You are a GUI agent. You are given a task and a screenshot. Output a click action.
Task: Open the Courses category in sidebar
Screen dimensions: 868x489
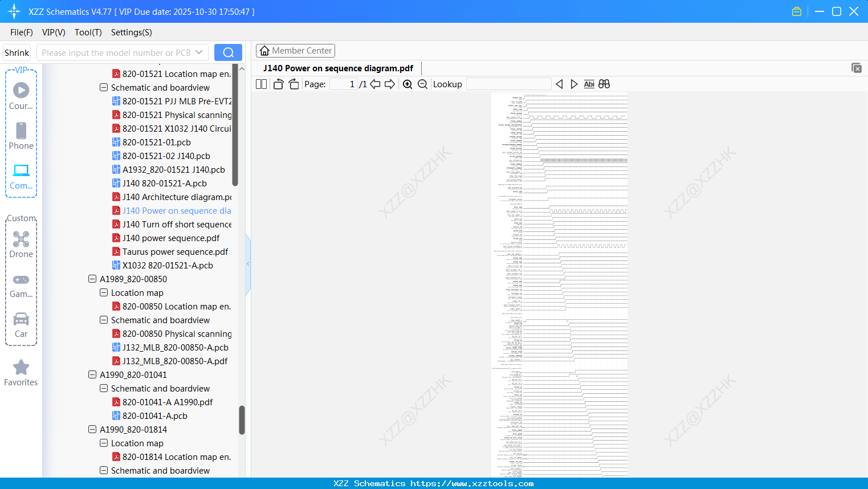point(21,96)
